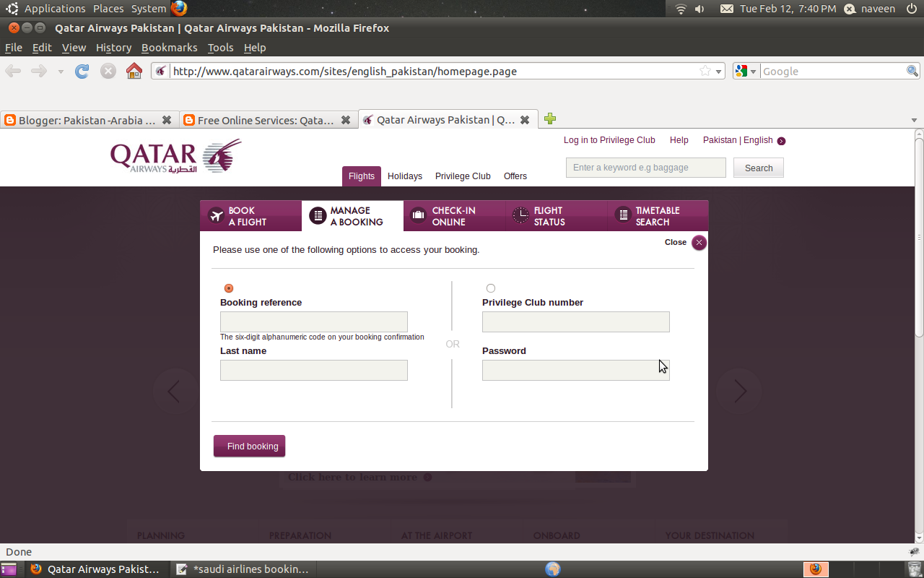Open the Applications menu in top panel

[x=55, y=9]
